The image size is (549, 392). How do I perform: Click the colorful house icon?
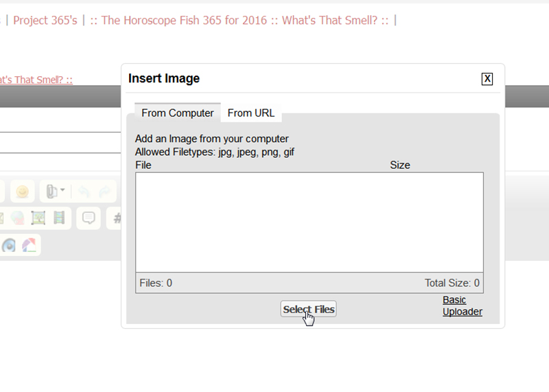30,245
